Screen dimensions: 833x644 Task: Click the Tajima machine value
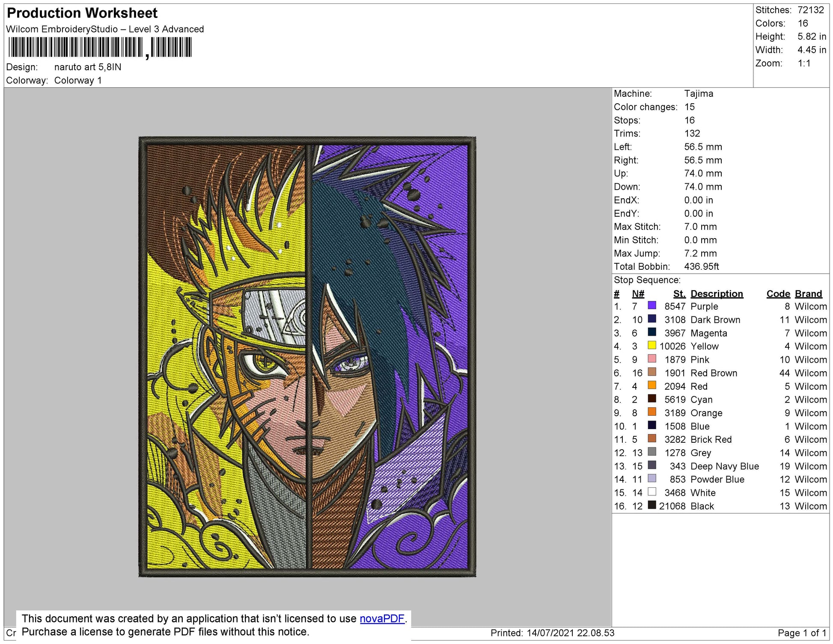[700, 93]
